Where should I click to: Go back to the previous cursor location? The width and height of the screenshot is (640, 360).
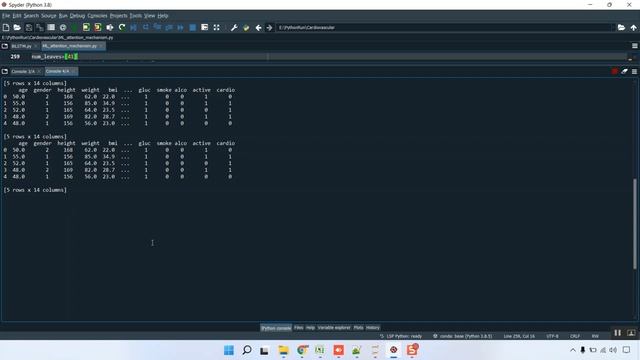258,27
